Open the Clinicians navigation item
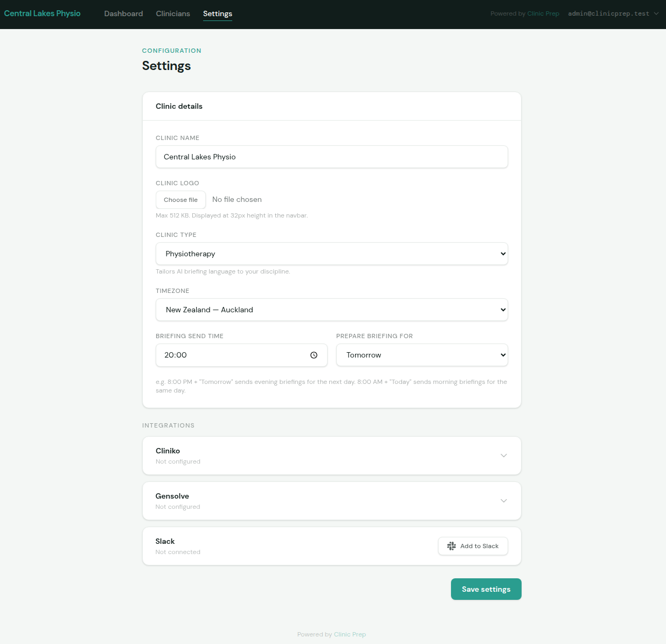 point(172,13)
